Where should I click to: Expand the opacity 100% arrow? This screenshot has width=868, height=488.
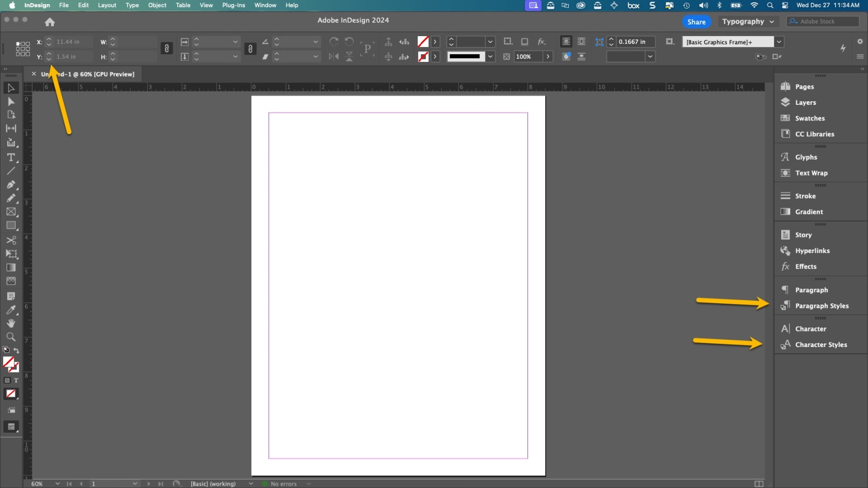pyautogui.click(x=548, y=56)
